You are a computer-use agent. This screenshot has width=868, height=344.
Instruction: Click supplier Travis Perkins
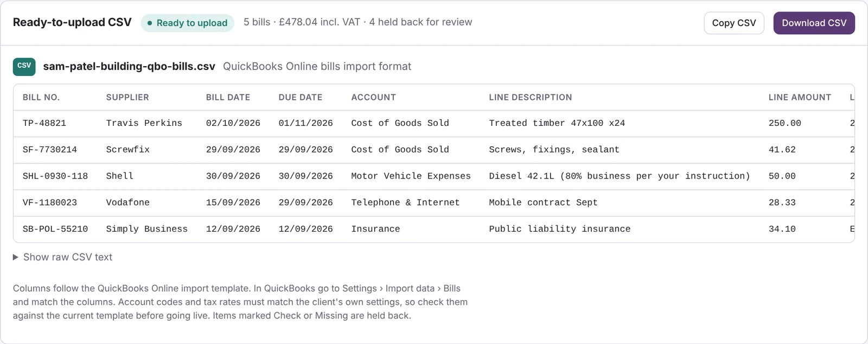tap(144, 123)
